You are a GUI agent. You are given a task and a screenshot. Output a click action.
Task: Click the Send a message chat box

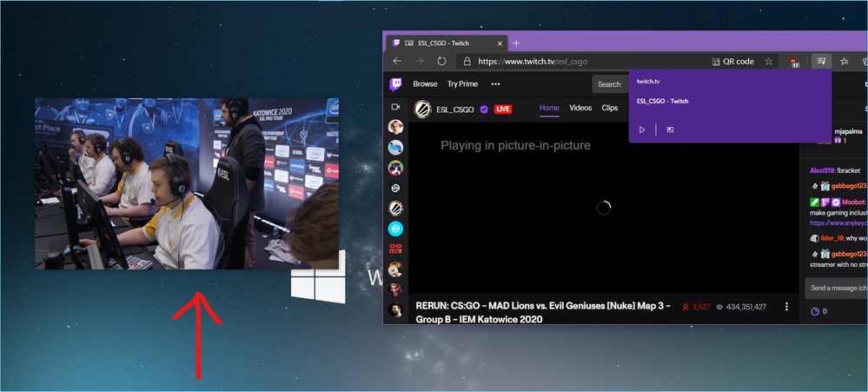coord(837,288)
